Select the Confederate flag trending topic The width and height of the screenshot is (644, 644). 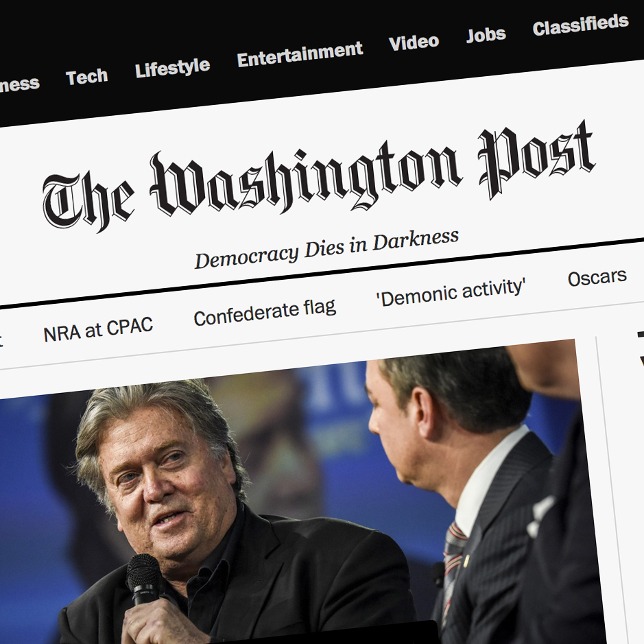coord(265,313)
